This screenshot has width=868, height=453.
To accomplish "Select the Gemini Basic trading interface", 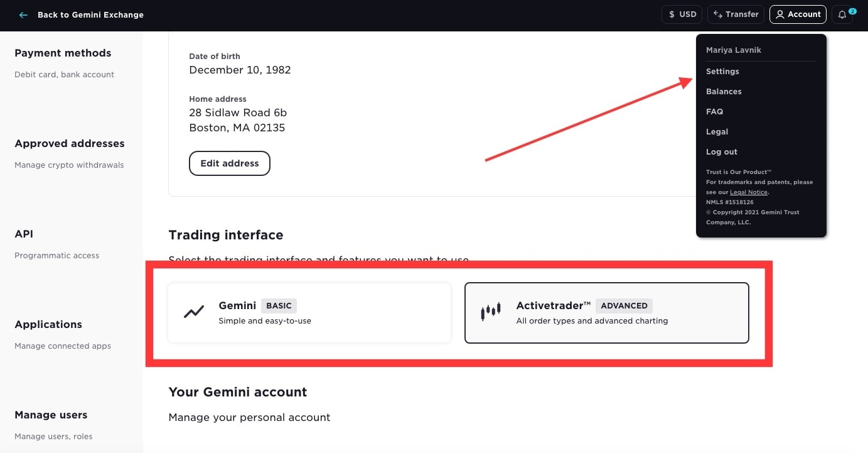I will [x=309, y=312].
